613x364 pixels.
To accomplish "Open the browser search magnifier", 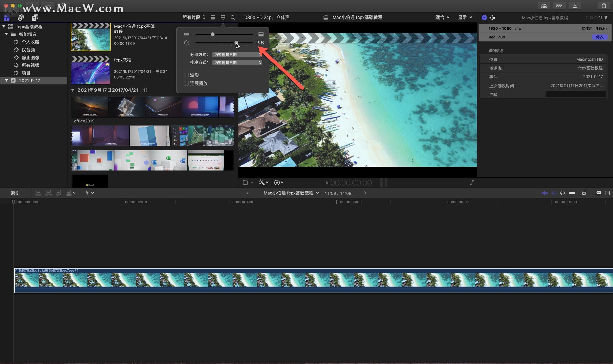I will (x=233, y=18).
